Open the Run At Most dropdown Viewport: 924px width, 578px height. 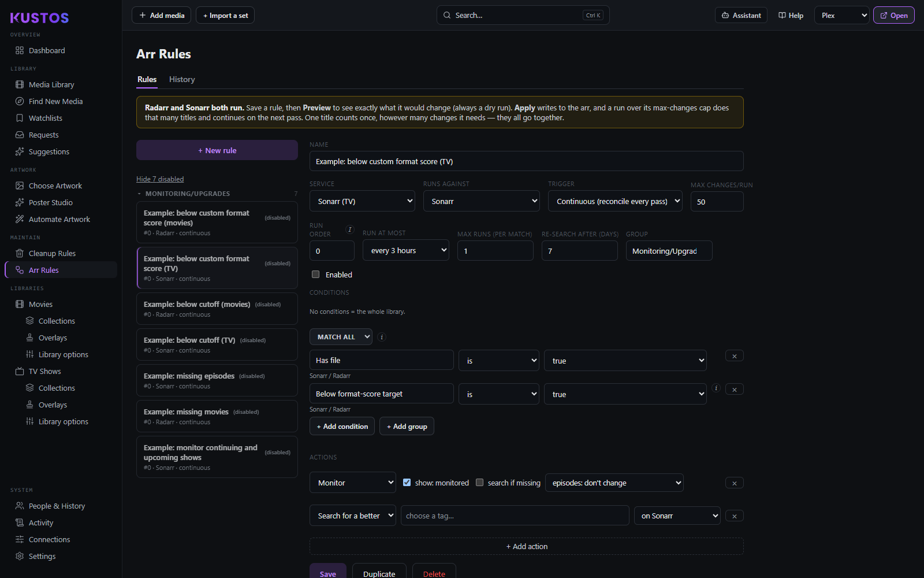[406, 250]
